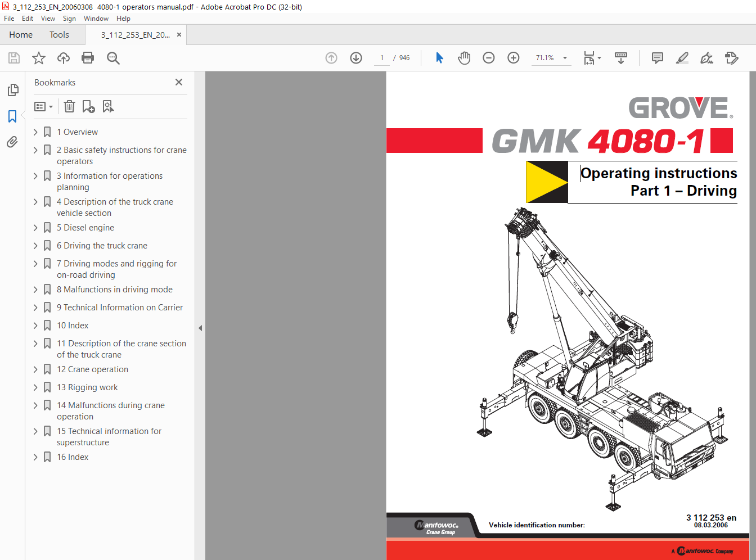The width and height of the screenshot is (756, 560).
Task: Activate the Hand pan tool
Action: (464, 58)
